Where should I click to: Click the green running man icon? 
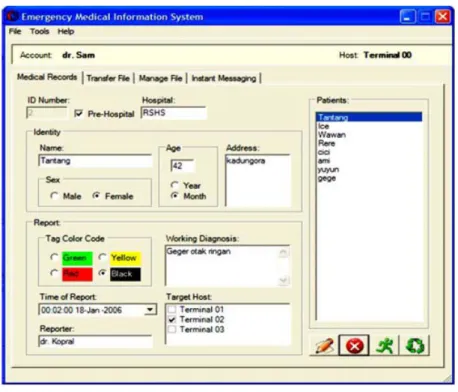click(384, 345)
